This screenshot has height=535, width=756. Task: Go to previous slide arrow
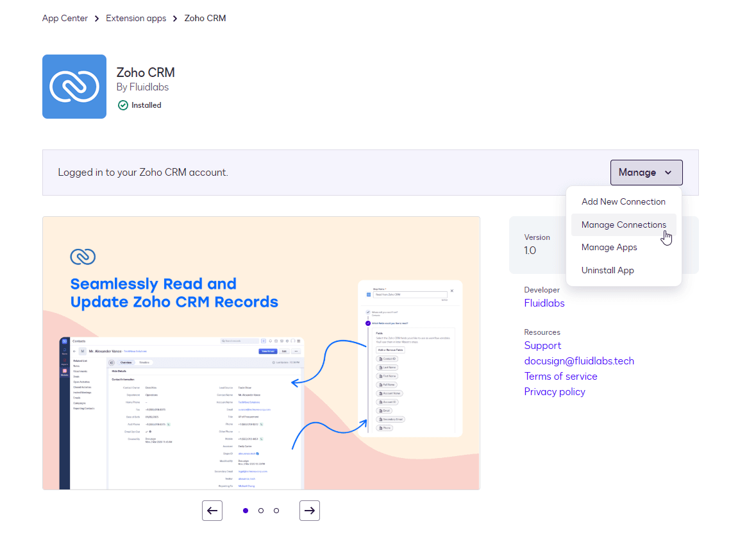tap(212, 511)
